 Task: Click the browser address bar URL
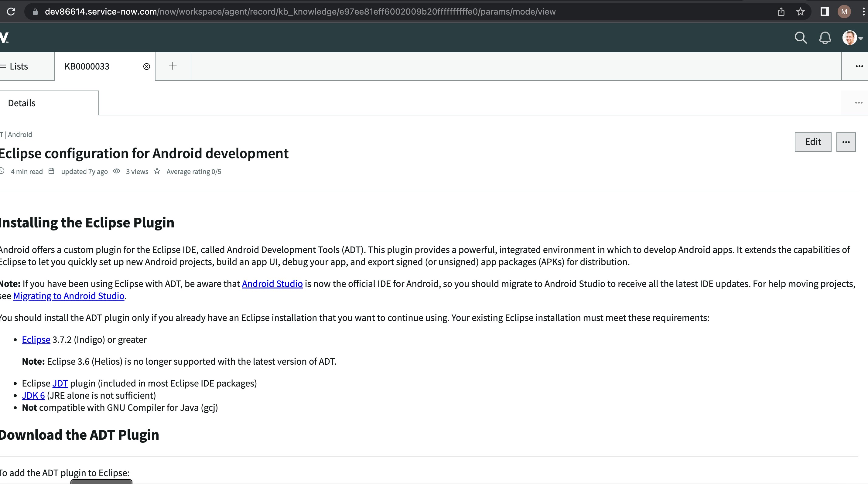(x=300, y=12)
